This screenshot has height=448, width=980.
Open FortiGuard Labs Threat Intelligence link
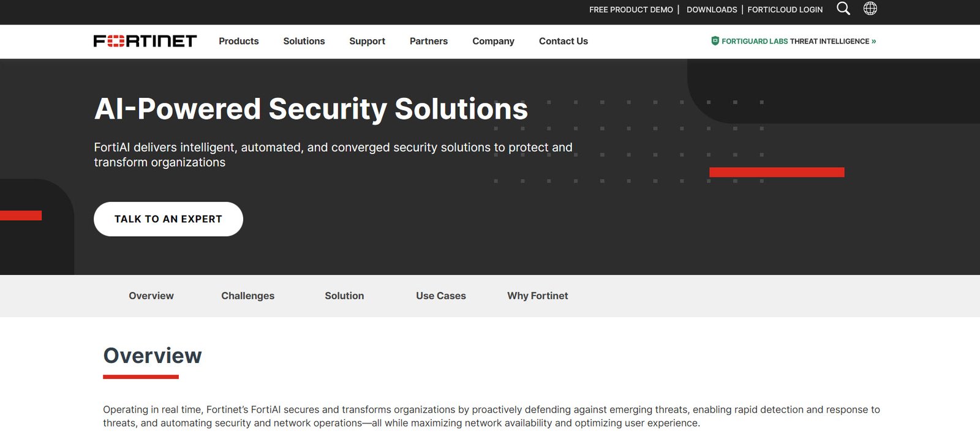point(799,41)
